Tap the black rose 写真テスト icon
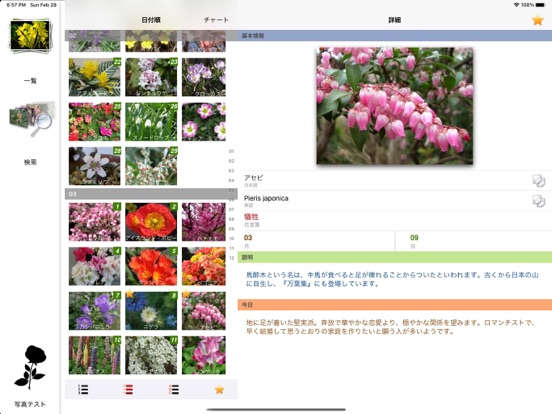552x414 pixels. [31, 367]
